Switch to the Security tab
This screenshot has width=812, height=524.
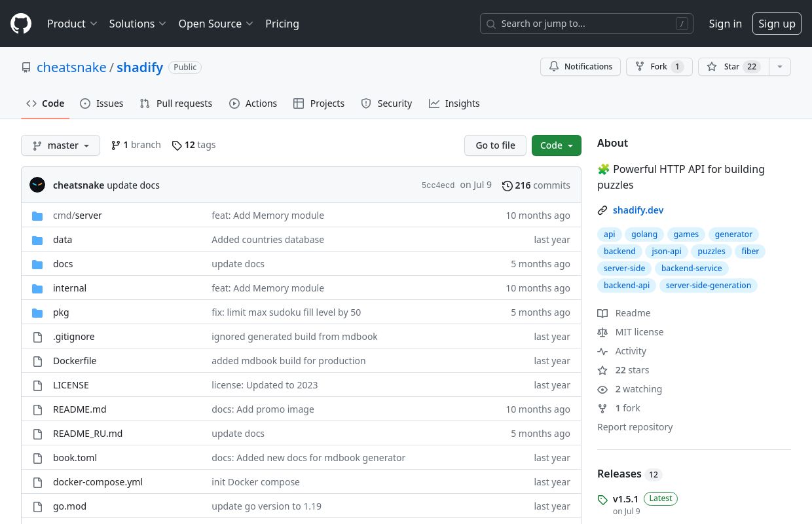[387, 103]
